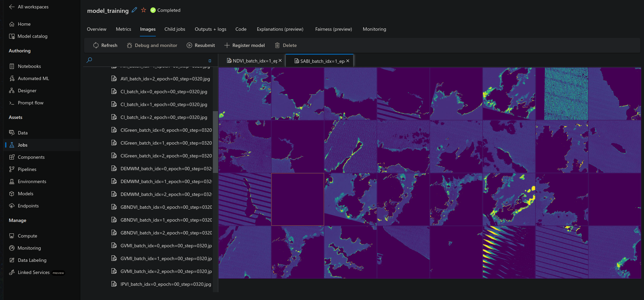Screen dimensions: 644x300
Task: Select CIGreen_batch_idx=2 file in list
Action: [x=162, y=156]
